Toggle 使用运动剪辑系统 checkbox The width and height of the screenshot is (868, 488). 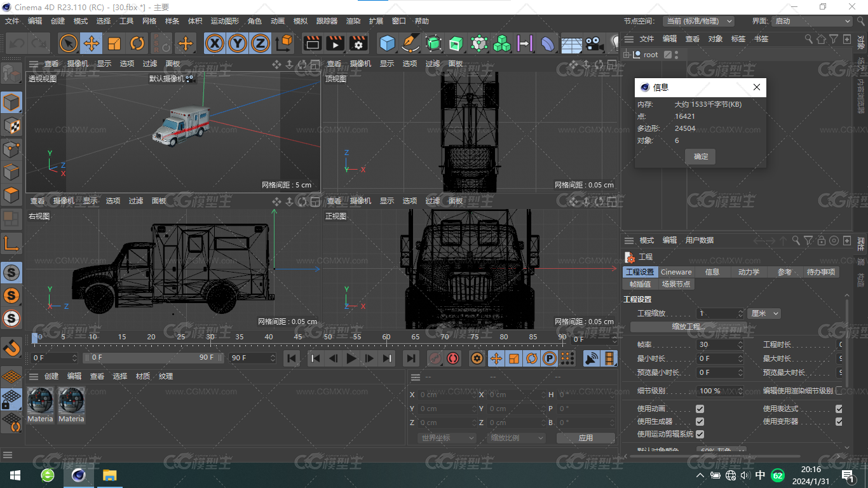(700, 434)
